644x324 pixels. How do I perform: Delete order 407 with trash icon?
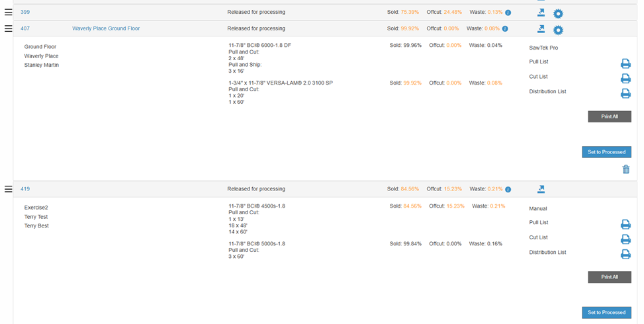click(x=625, y=169)
